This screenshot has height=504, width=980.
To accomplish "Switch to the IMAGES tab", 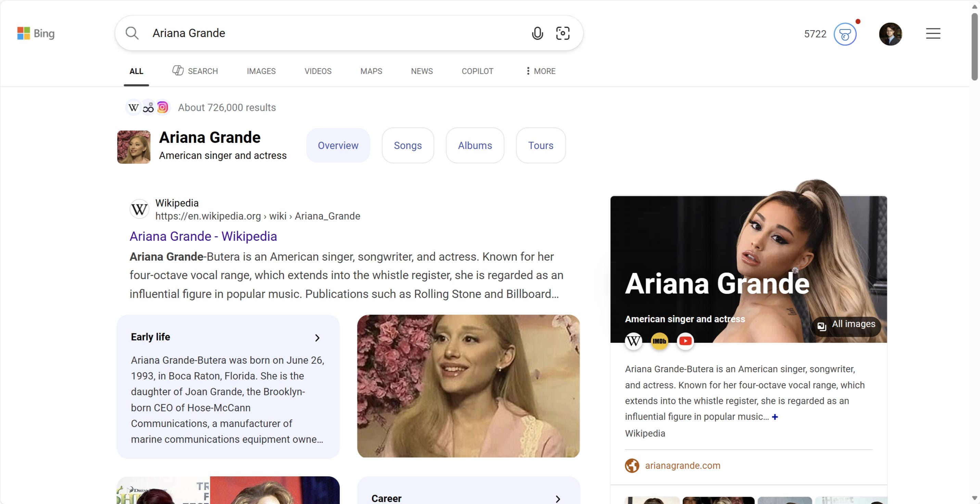I will [x=261, y=71].
